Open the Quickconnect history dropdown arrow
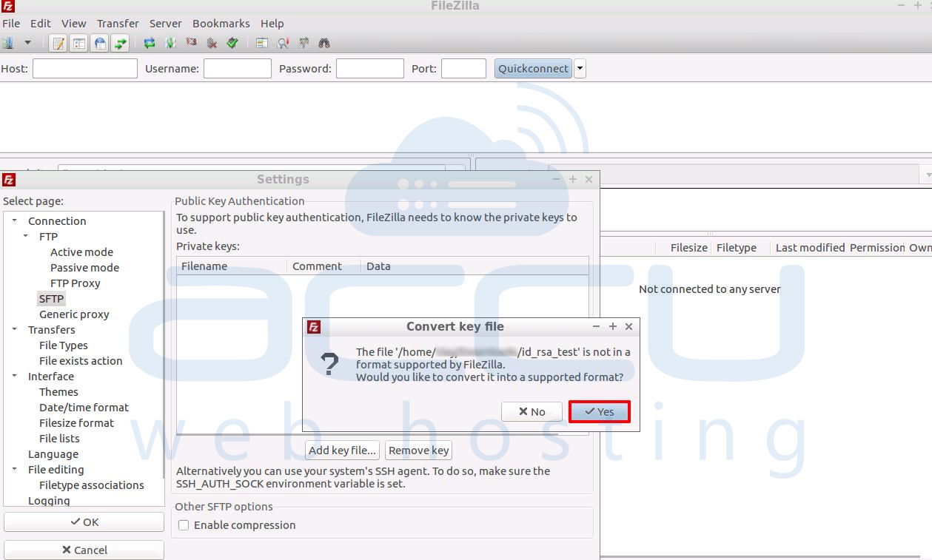Screen dimensions: 932x560 (580, 69)
